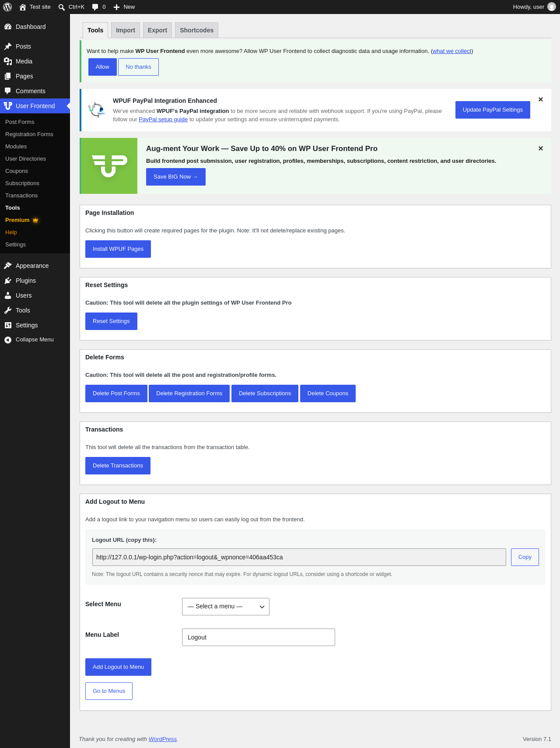
Task: Click the Delete Subscriptions button
Action: click(265, 393)
